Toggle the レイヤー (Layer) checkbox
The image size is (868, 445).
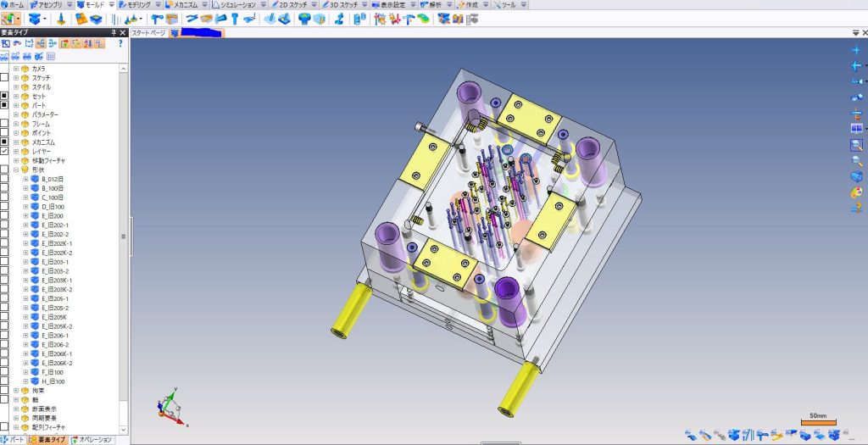4,151
